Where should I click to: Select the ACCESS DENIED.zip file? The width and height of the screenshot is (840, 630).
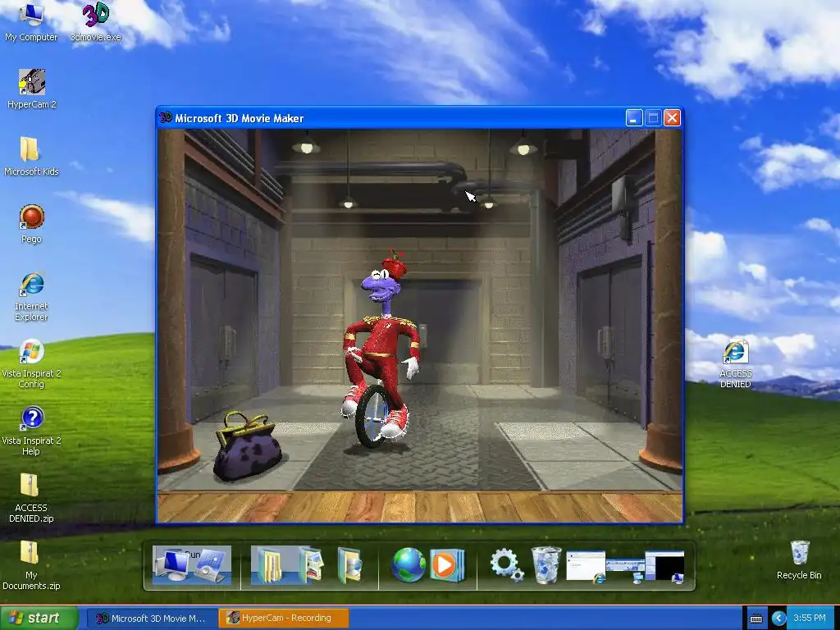coord(31,498)
